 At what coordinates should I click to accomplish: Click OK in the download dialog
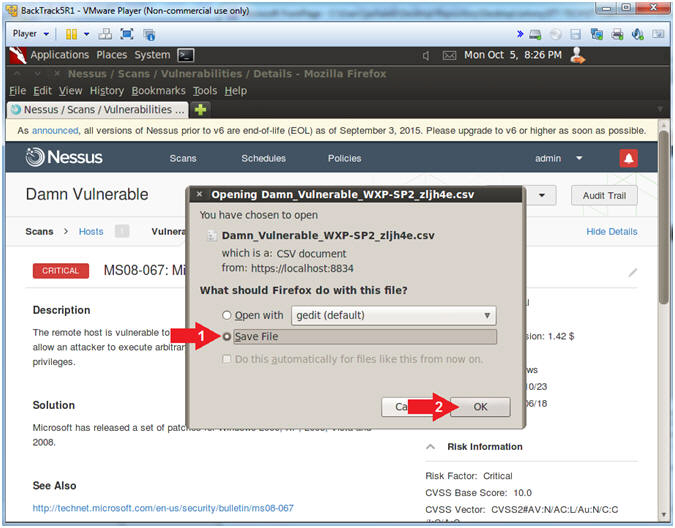(x=480, y=407)
